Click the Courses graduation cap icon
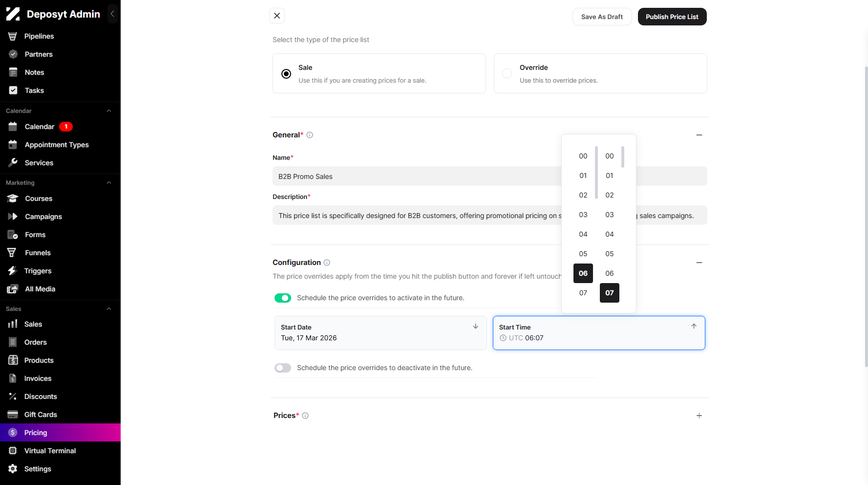 click(13, 198)
